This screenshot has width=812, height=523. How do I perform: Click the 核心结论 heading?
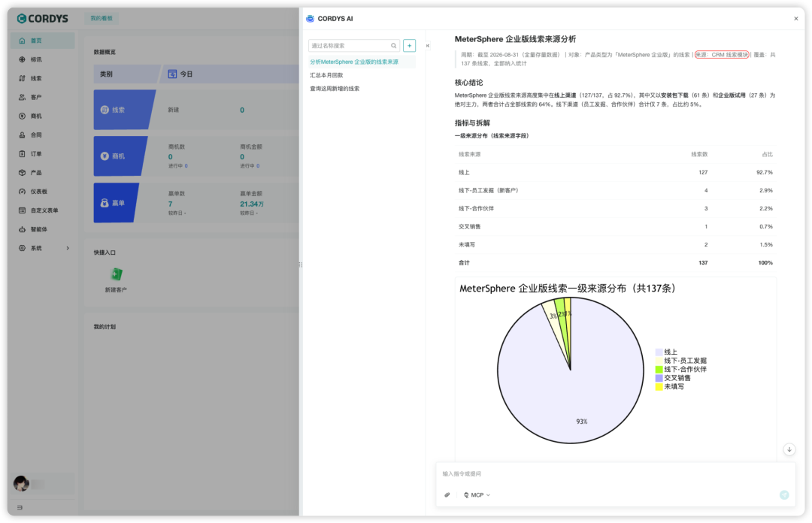[x=468, y=83]
